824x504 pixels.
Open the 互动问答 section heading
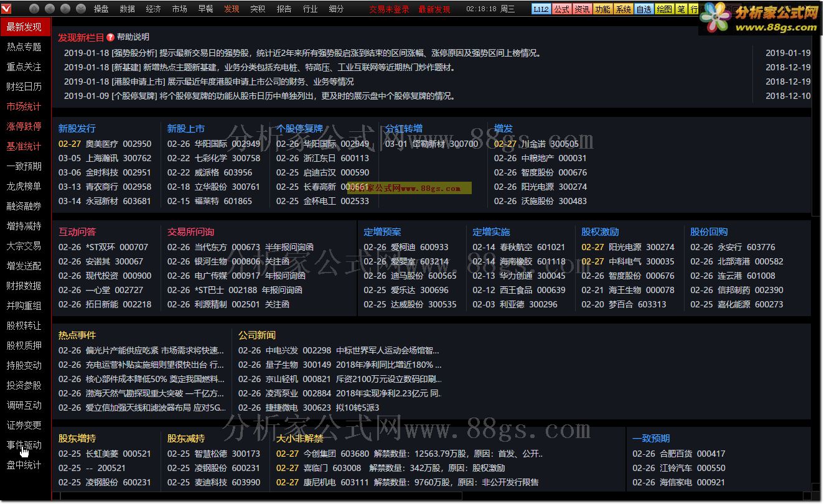pyautogui.click(x=77, y=231)
